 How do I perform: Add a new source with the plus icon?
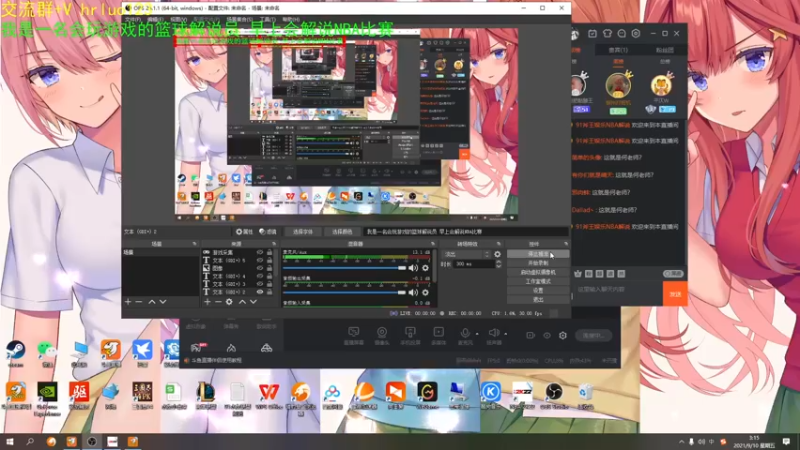[x=207, y=302]
